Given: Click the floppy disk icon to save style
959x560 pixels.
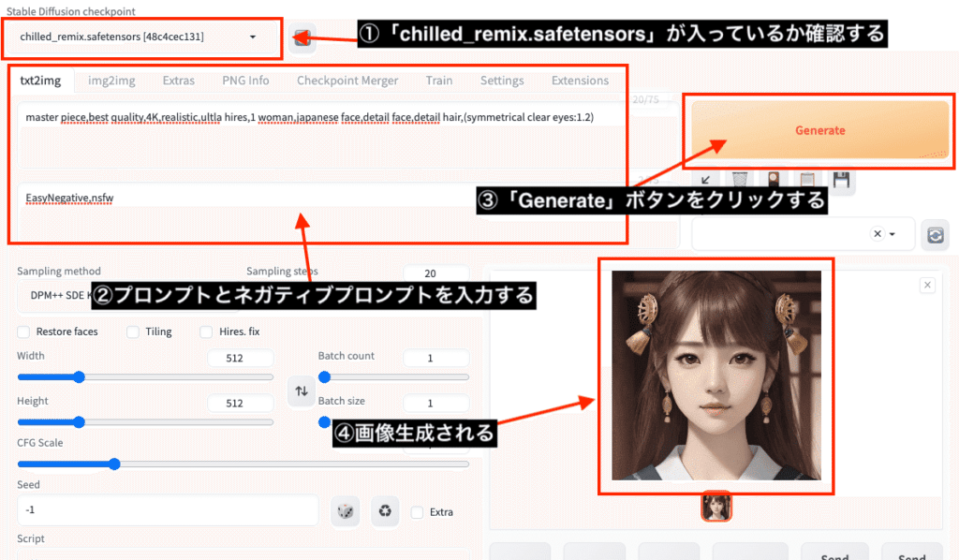Looking at the screenshot, I should coord(841,180).
